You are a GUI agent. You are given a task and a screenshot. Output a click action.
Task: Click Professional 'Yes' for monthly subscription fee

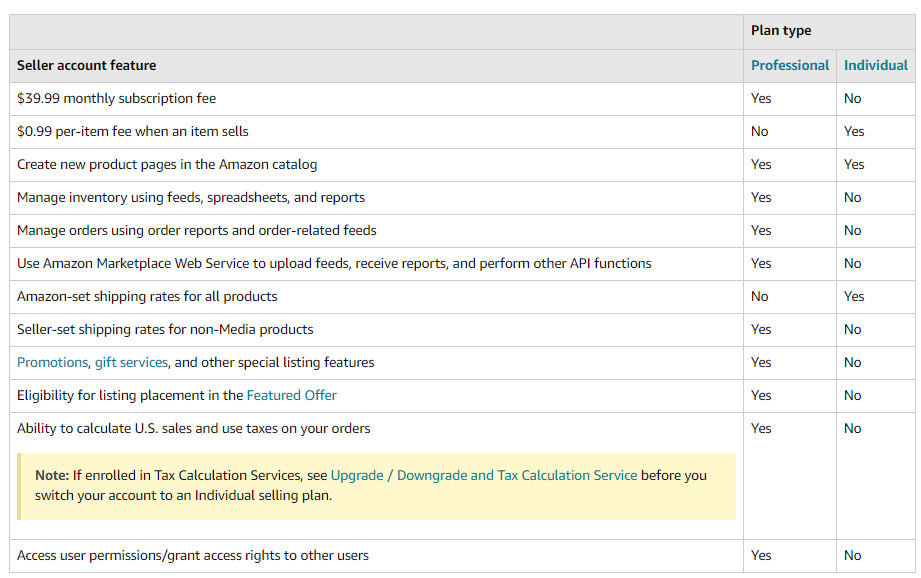(x=761, y=98)
